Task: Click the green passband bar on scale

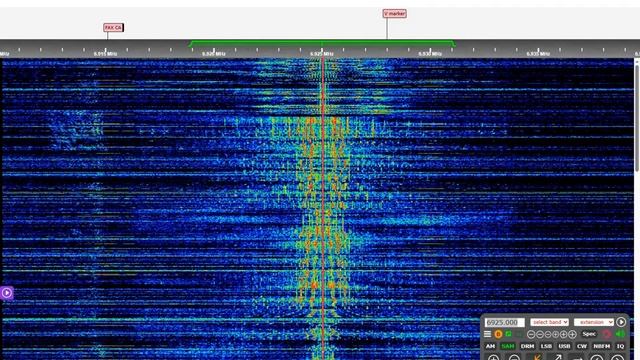Action: point(322,43)
